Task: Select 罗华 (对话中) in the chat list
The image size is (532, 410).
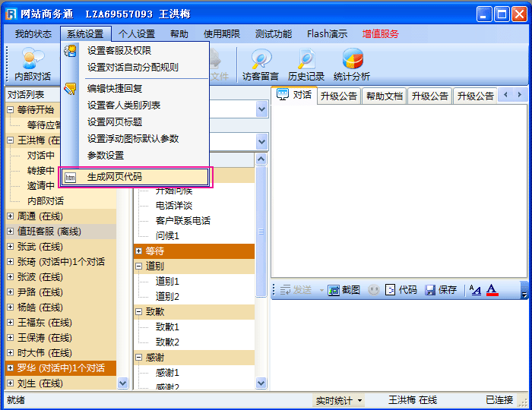Action: 61,368
